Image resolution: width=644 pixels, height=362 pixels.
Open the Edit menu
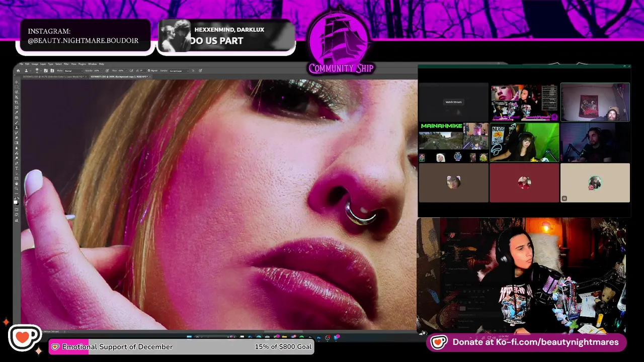(27, 64)
